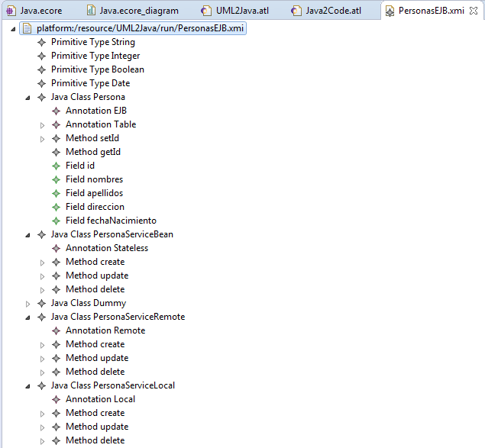Collapse the Java Class PersonaServiceLocal node
This screenshot has height=448, width=485.
27,386
